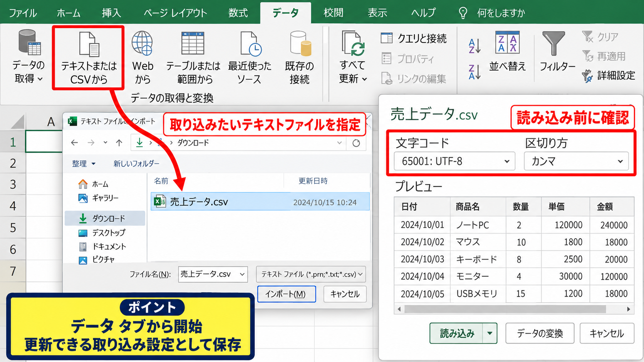This screenshot has width=644, height=362.
Task: Open 既存の接続 existing connections
Action: coord(300,58)
